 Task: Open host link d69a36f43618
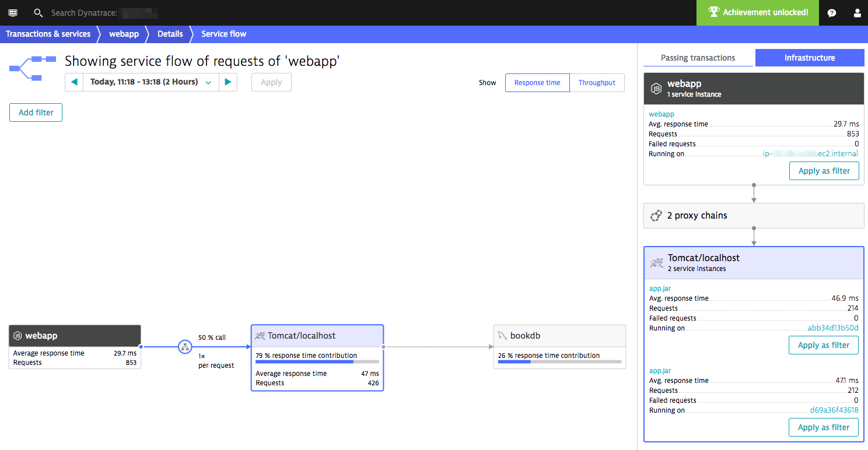click(834, 410)
